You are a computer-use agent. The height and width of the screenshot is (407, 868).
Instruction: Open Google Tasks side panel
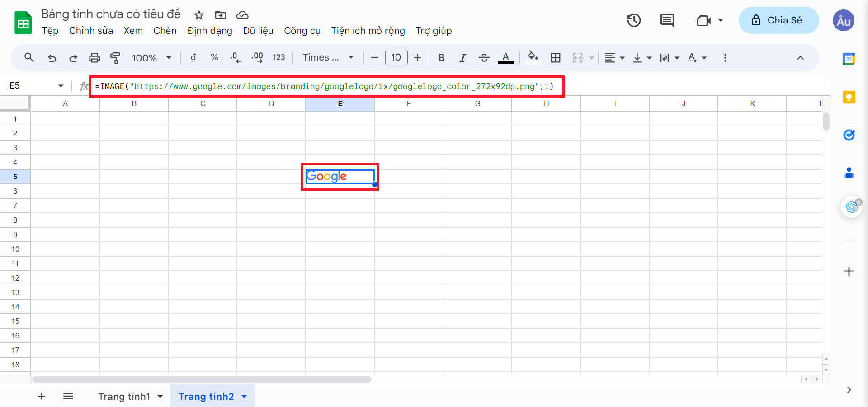click(849, 135)
